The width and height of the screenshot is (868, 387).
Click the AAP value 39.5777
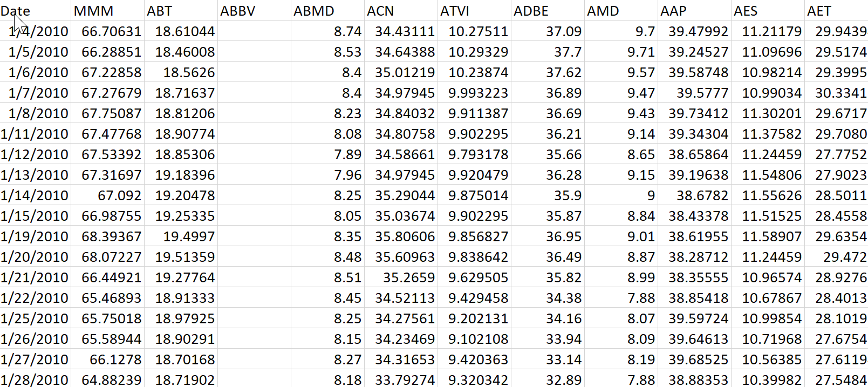coord(694,93)
